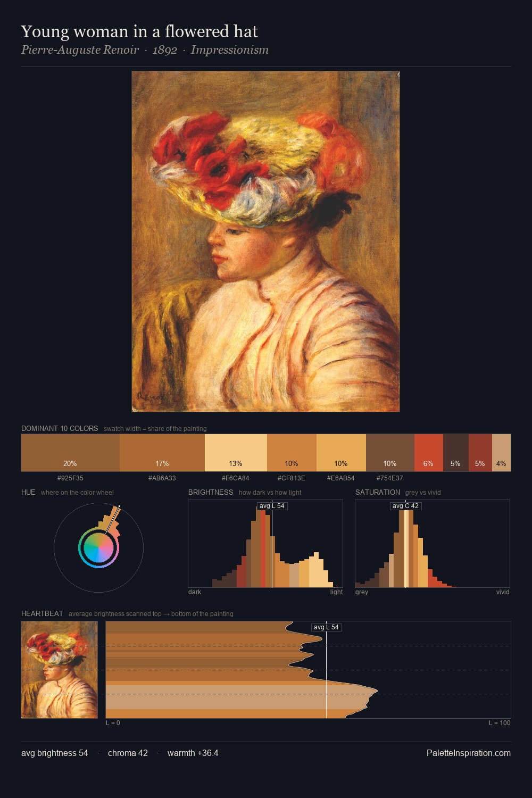532x798 pixels.
Task: Click the Heartbeat brightness profile chart
Action: (308, 670)
